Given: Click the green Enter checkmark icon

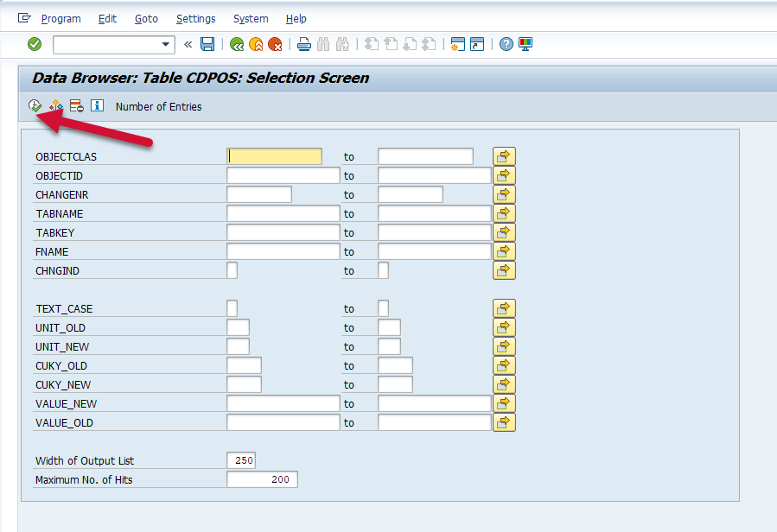Looking at the screenshot, I should click(x=35, y=44).
